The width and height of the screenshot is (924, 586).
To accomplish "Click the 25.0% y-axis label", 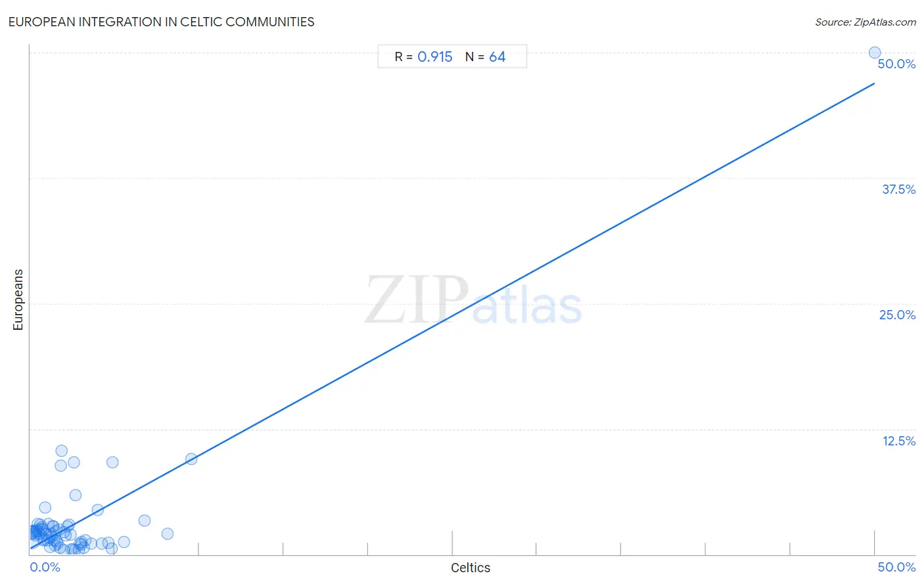I will pyautogui.click(x=897, y=315).
